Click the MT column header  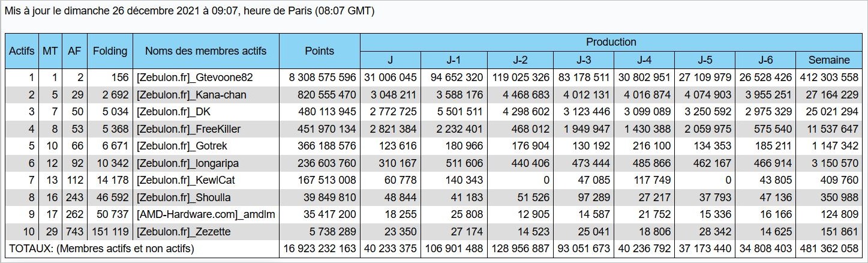tap(50, 51)
